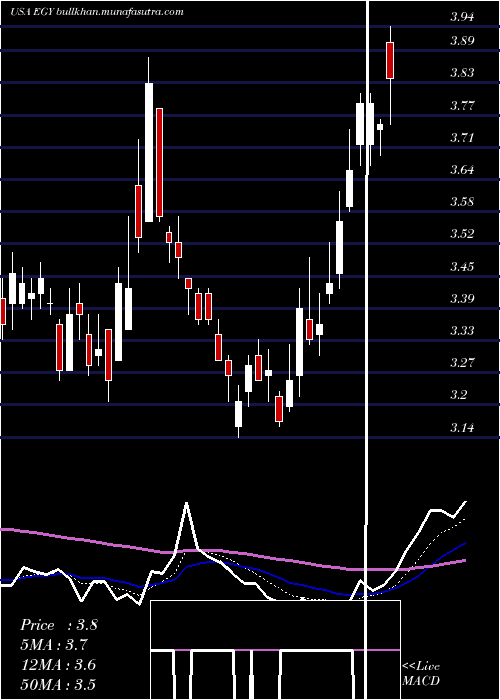Click the '5MA : 3.7' readout
Viewport: 500px width, 700px height.
[x=54, y=645]
